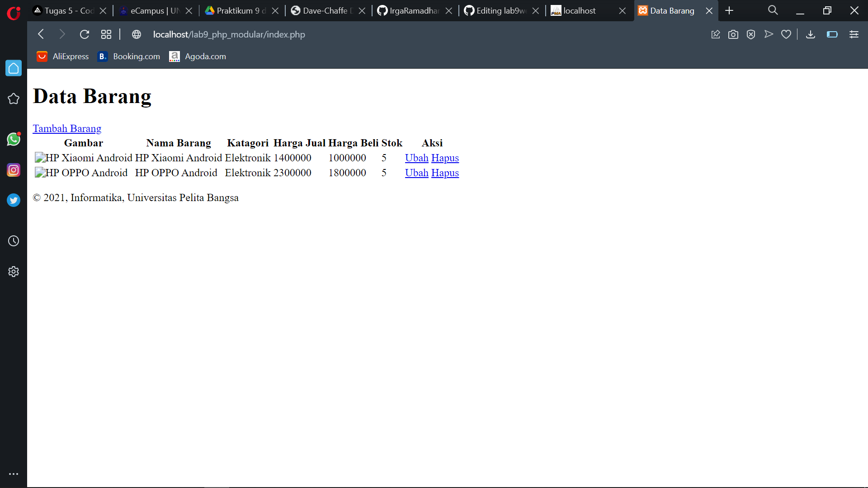Click Ubah on the HP OPPO Android row
Image resolution: width=868 pixels, height=488 pixels.
pos(416,173)
